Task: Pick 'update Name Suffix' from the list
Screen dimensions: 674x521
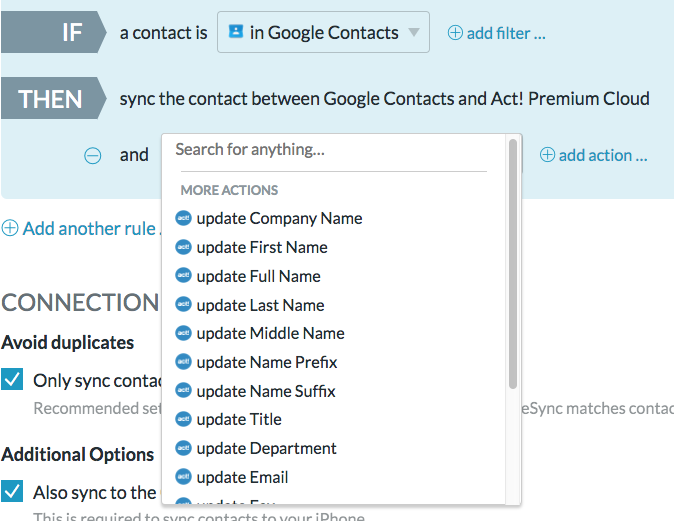Action: pyautogui.click(x=266, y=391)
